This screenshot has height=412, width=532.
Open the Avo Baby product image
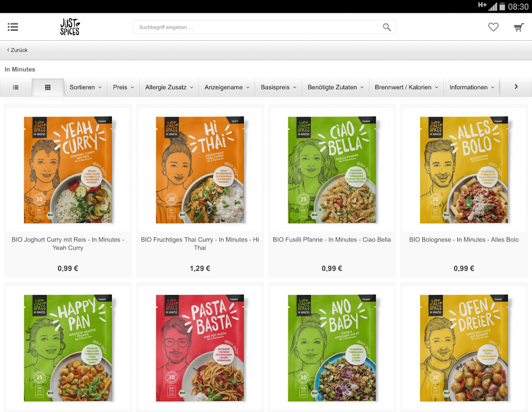click(x=332, y=348)
